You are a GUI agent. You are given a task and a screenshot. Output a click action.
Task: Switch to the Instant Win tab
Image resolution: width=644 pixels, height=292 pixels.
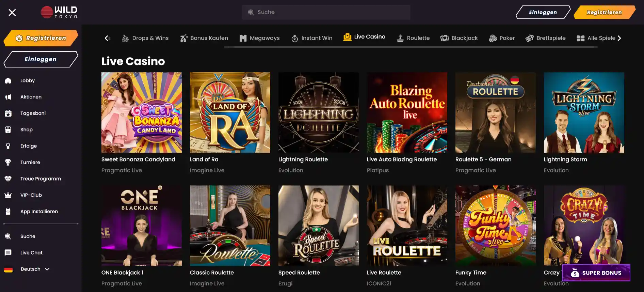point(312,38)
